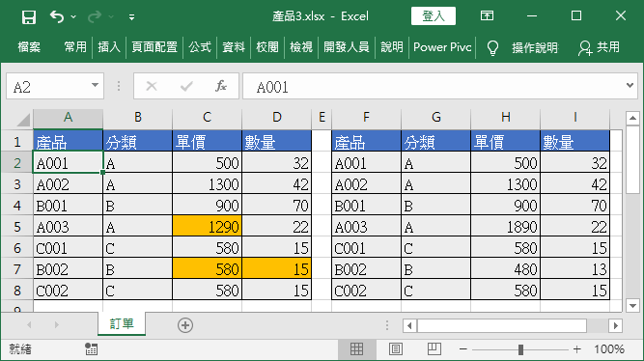Screen dimensions: 644x361
Task: Zoom out with the minus button
Action: (x=462, y=349)
